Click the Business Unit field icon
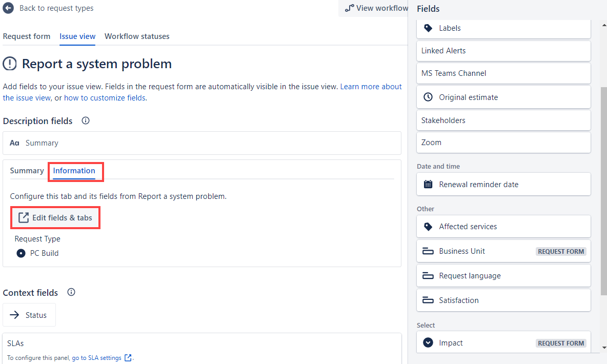The width and height of the screenshot is (607, 364). 428,251
